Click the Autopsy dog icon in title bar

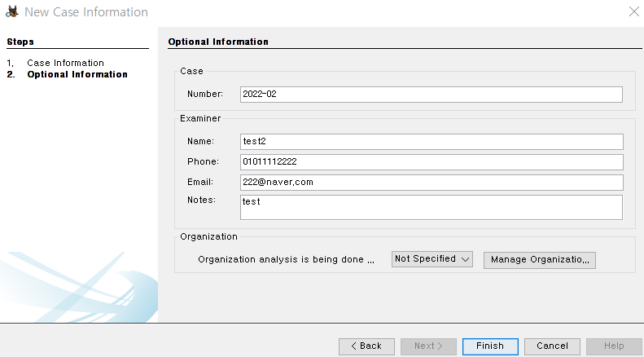click(x=12, y=11)
